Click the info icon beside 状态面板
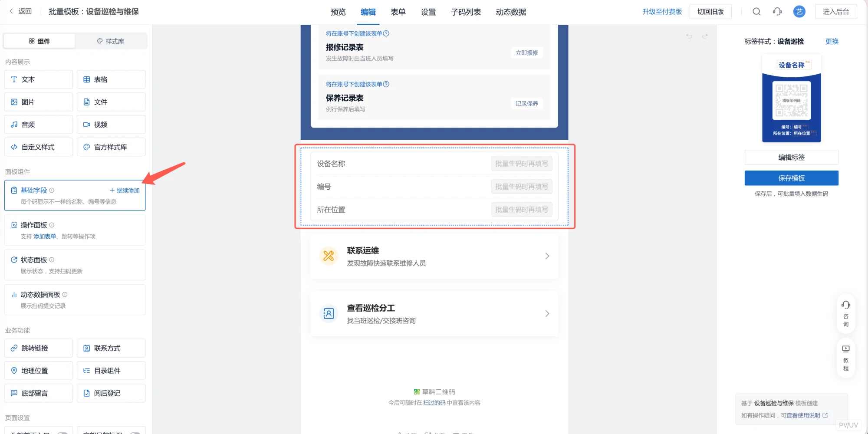Viewport: 868px width, 434px height. [x=52, y=260]
